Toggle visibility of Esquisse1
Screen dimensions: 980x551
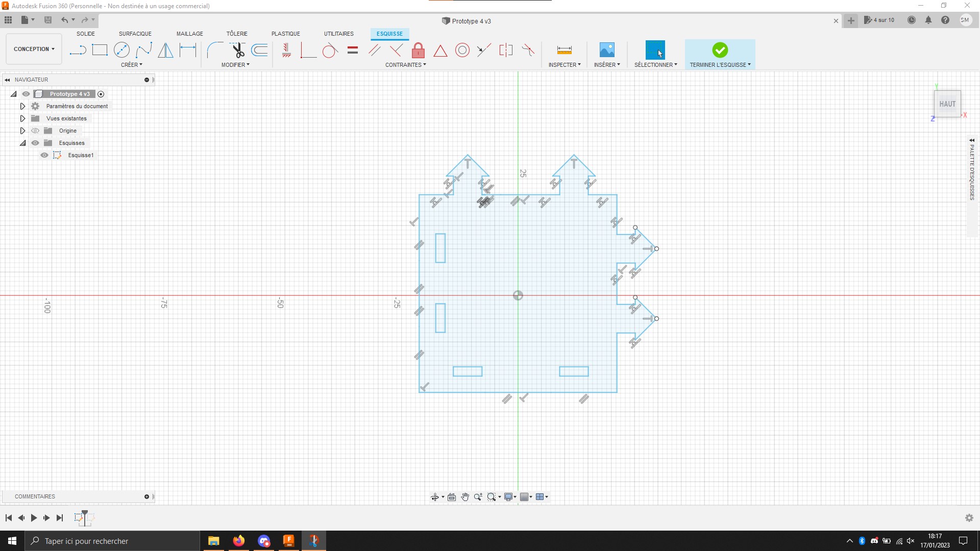[x=44, y=155]
